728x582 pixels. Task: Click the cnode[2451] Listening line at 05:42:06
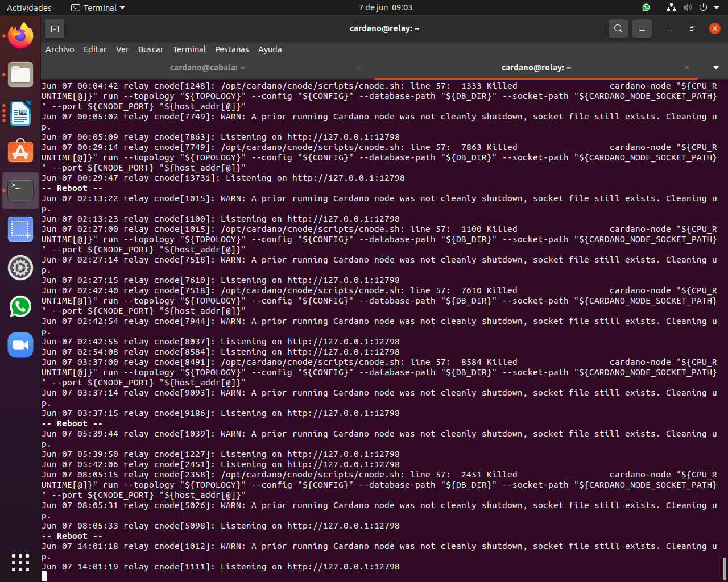point(221,464)
